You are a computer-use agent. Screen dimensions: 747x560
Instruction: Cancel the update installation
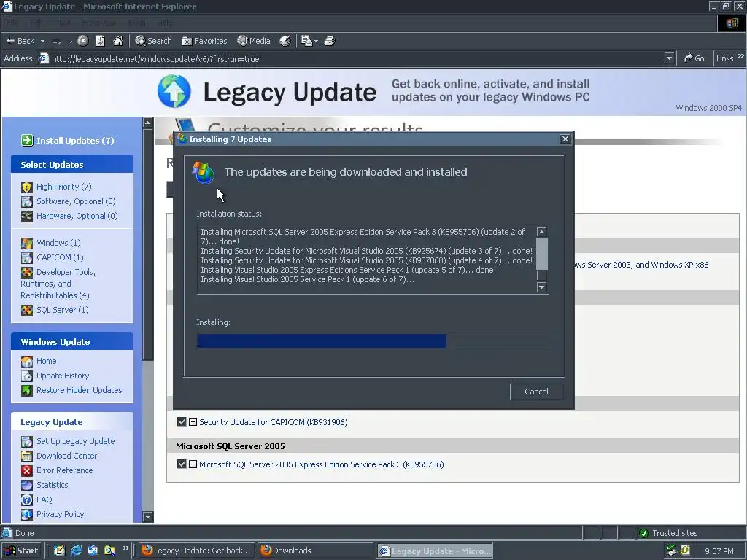(x=536, y=392)
